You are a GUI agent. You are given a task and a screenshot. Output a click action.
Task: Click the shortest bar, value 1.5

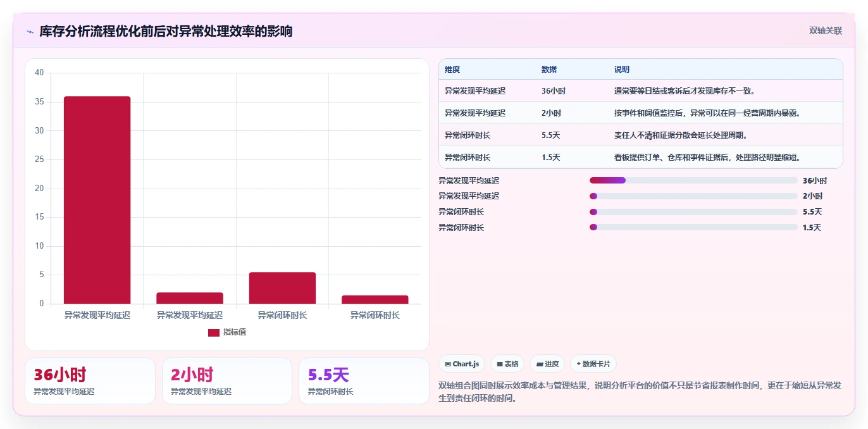(375, 299)
